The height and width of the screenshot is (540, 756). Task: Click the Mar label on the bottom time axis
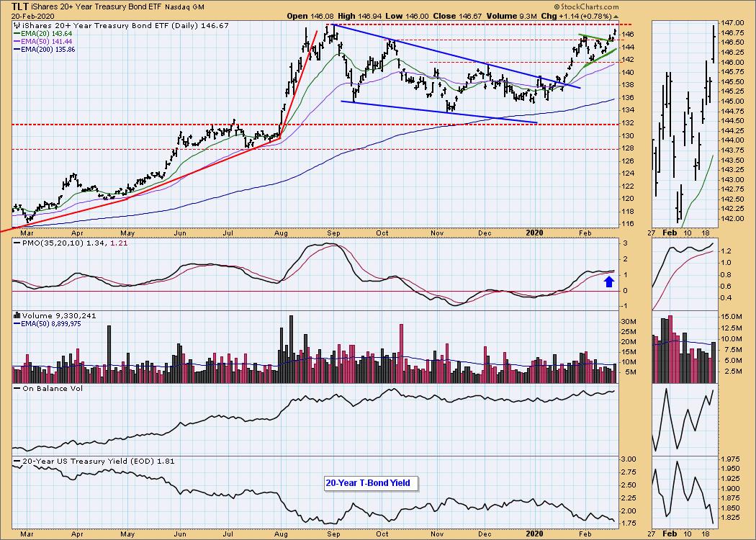click(x=27, y=534)
